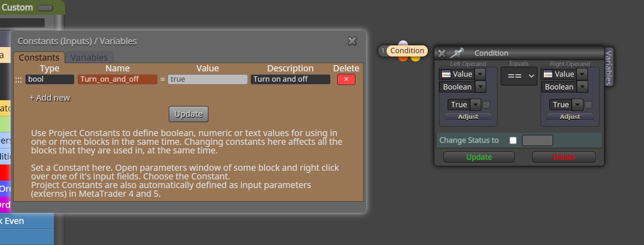
Task: Click the orange output dot under Condition block
Action: coord(403,59)
